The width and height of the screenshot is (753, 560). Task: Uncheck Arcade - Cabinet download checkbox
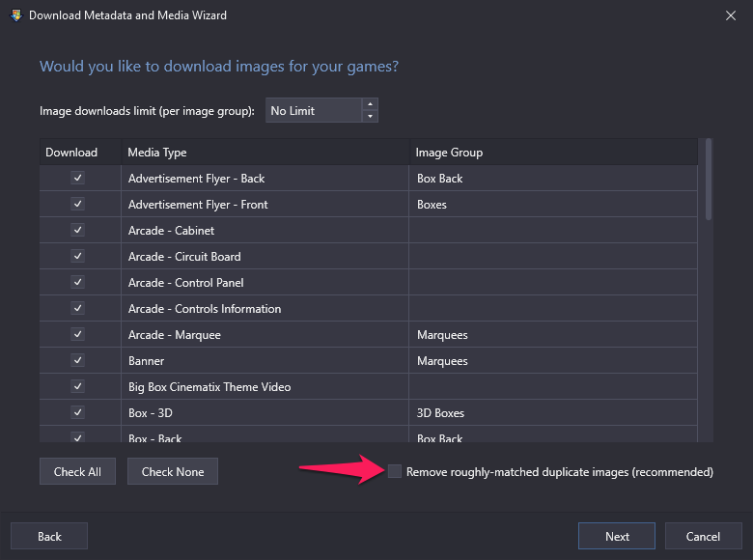[78, 230]
